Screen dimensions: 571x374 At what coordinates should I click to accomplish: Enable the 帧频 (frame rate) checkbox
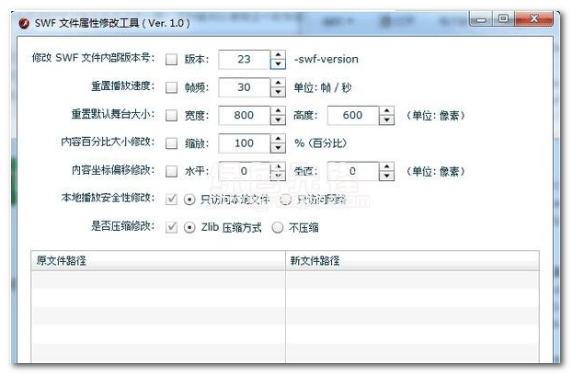(x=171, y=87)
